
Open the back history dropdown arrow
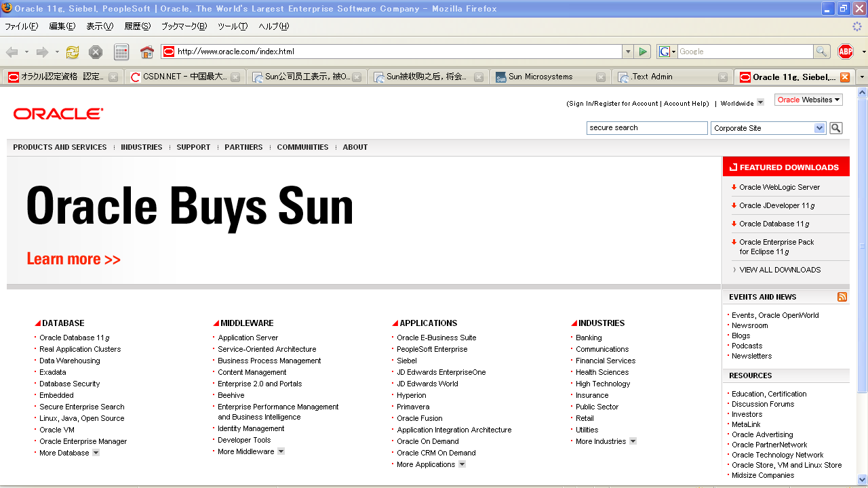click(26, 52)
